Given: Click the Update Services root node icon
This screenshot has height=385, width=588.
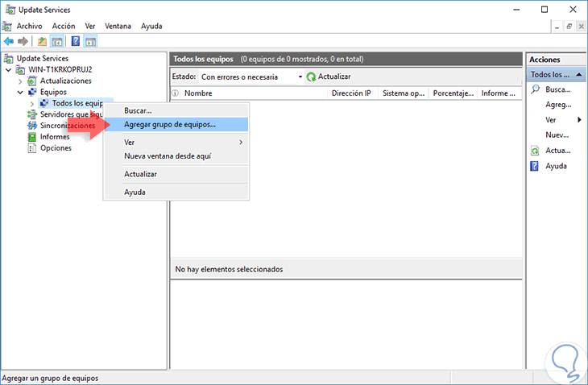Looking at the screenshot, I should (x=8, y=59).
